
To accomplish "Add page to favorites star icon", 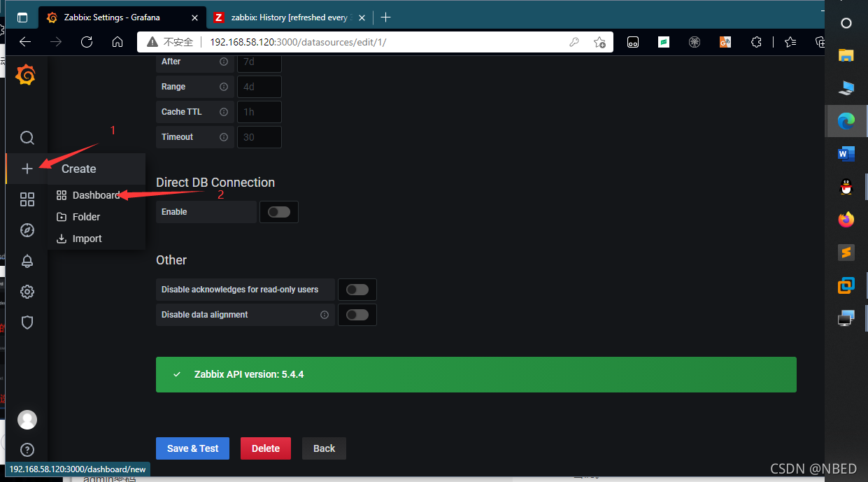I will coord(599,42).
